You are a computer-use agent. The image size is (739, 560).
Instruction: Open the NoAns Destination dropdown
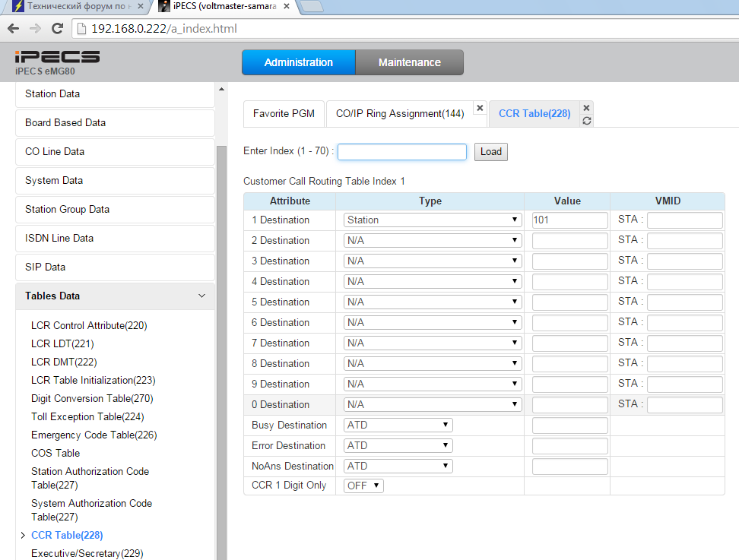[398, 467]
